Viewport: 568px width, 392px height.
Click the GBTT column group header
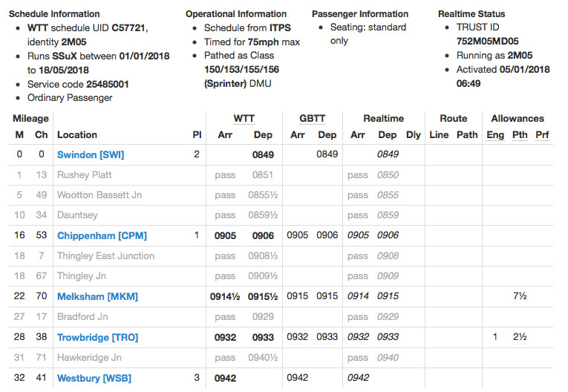pyautogui.click(x=312, y=118)
